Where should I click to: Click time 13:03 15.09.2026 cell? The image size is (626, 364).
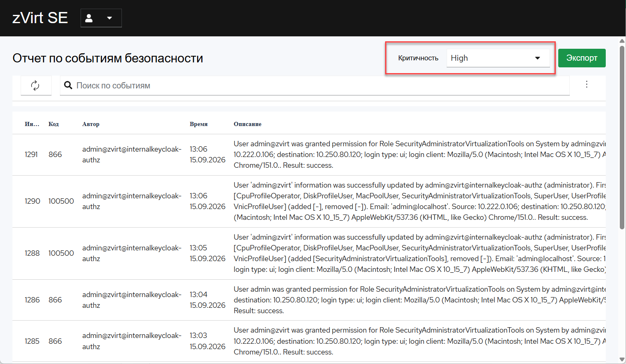207,341
